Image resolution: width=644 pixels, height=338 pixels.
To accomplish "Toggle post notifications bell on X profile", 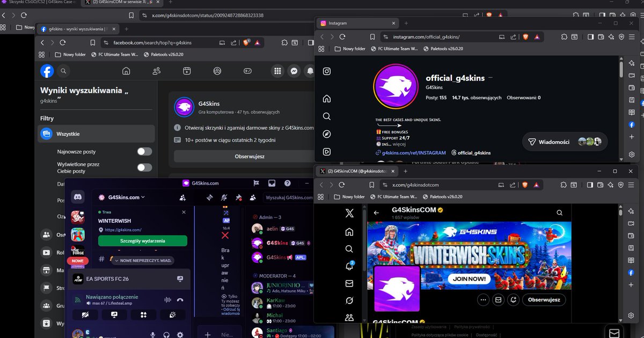I will 514,300.
